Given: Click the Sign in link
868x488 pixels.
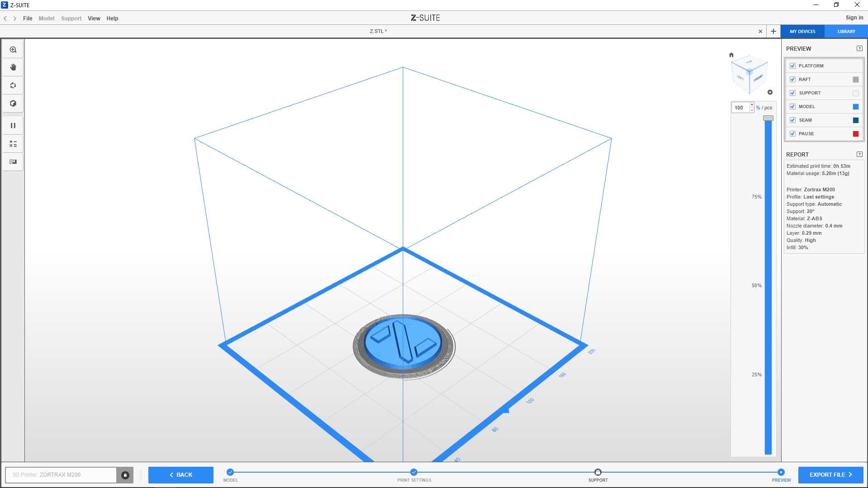Looking at the screenshot, I should point(854,18).
